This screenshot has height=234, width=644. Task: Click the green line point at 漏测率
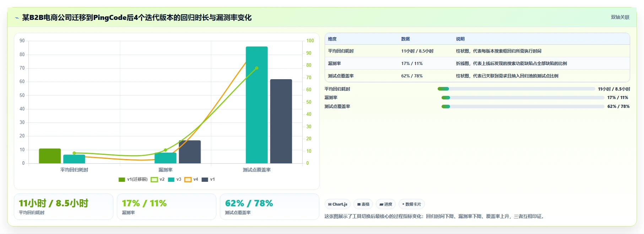coord(166,150)
